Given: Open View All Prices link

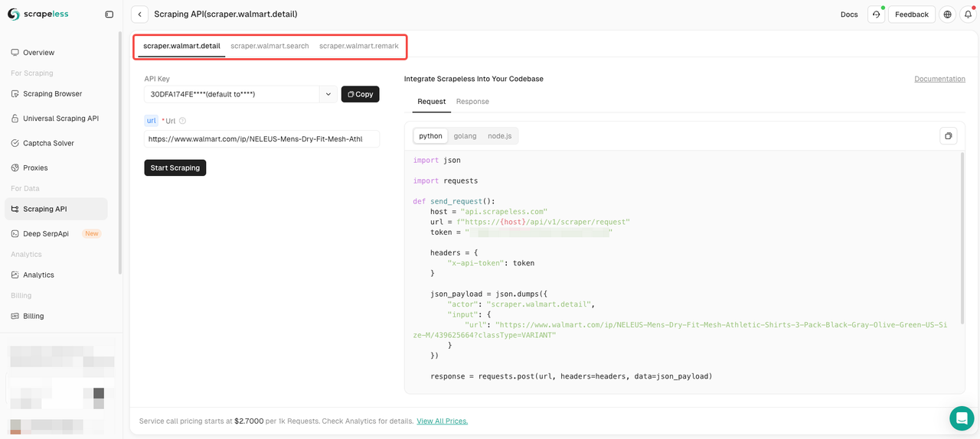Looking at the screenshot, I should (442, 421).
